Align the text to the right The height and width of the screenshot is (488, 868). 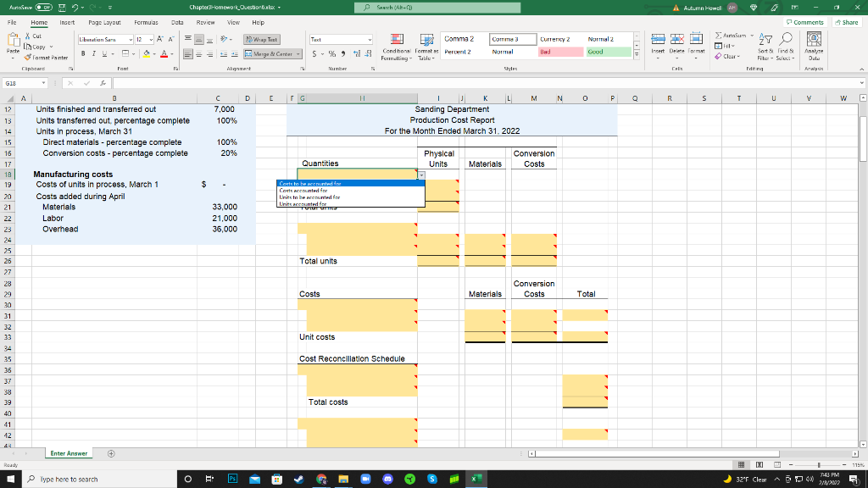pos(210,53)
